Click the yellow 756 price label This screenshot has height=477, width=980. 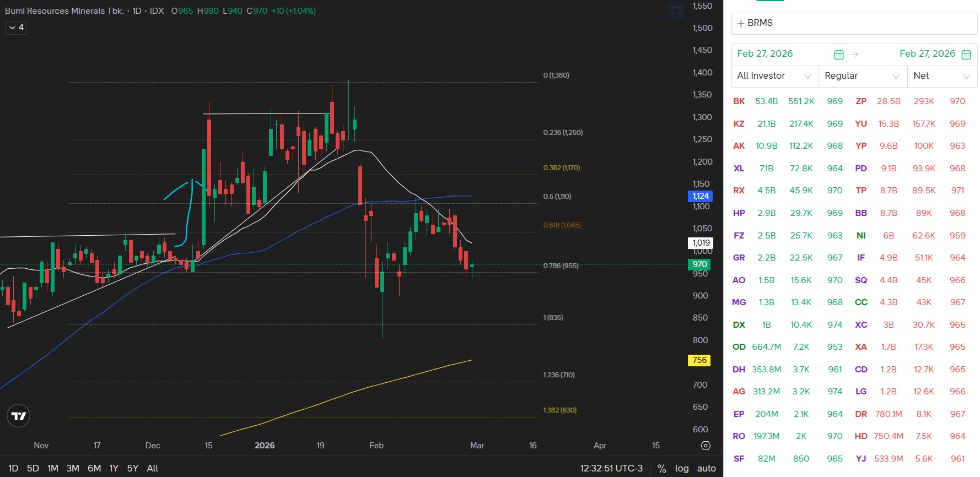click(699, 360)
